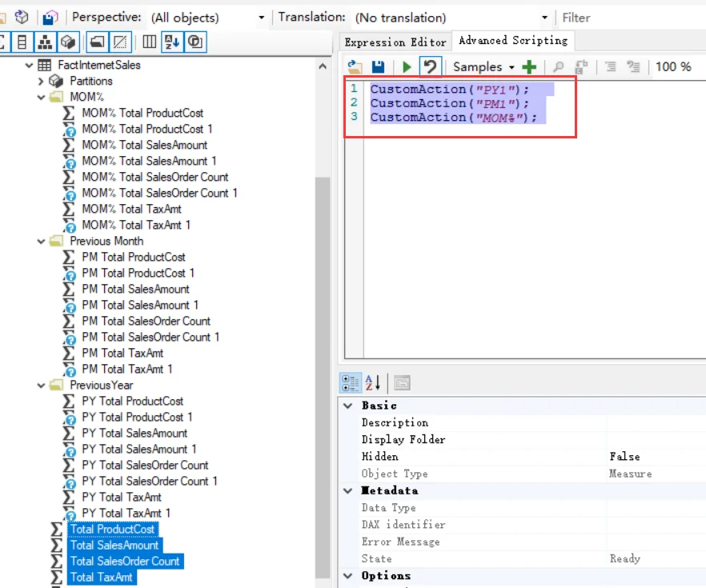Screen dimensions: 706x588
Task: Toggle alphabetical sort in the model tree
Action: click(172, 42)
